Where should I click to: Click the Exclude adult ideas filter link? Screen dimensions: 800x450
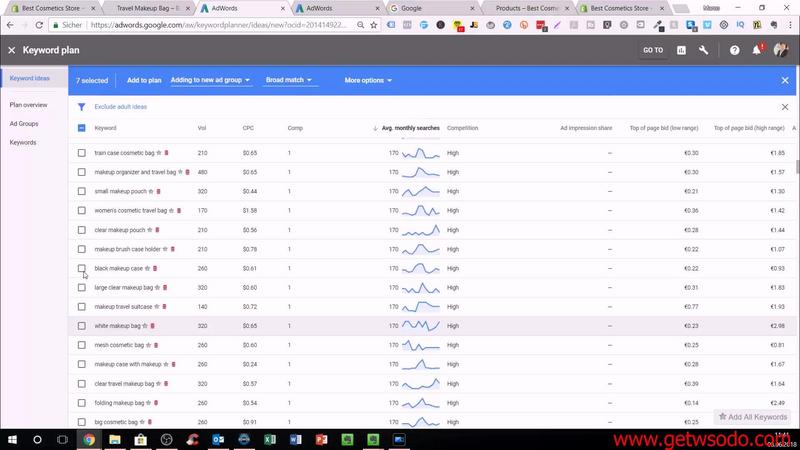[x=120, y=107]
